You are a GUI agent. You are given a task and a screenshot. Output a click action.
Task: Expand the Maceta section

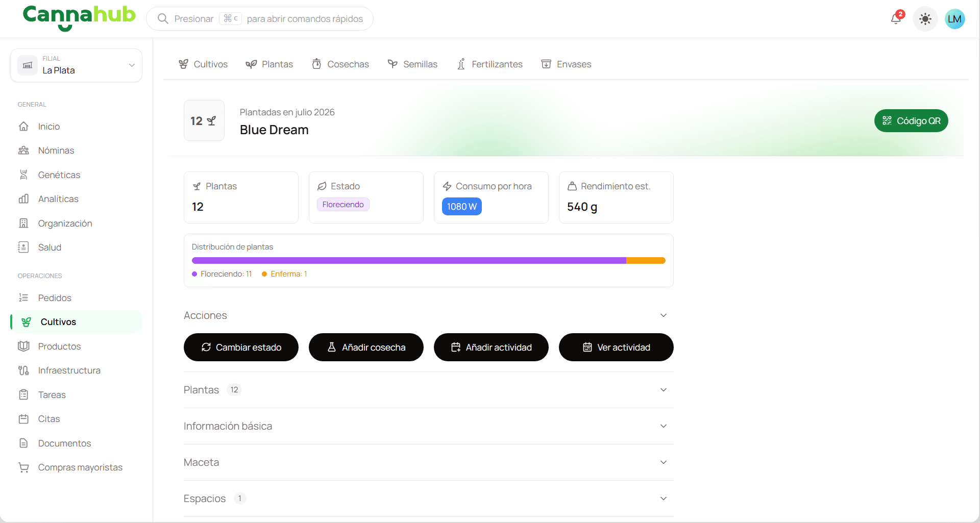(x=429, y=462)
